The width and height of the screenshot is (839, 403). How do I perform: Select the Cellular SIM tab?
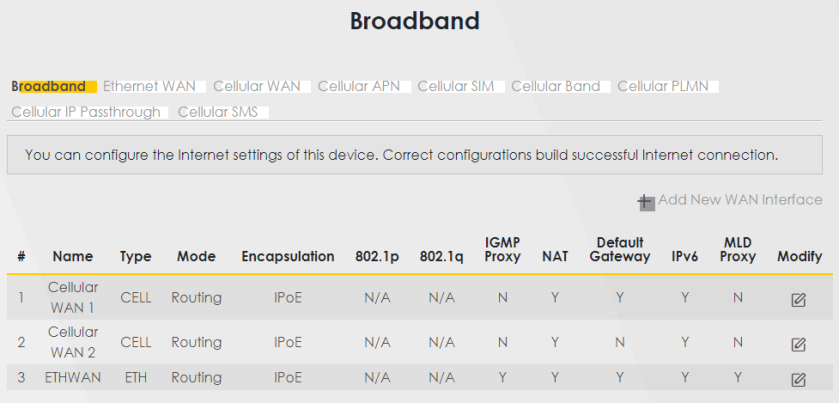coord(456,87)
